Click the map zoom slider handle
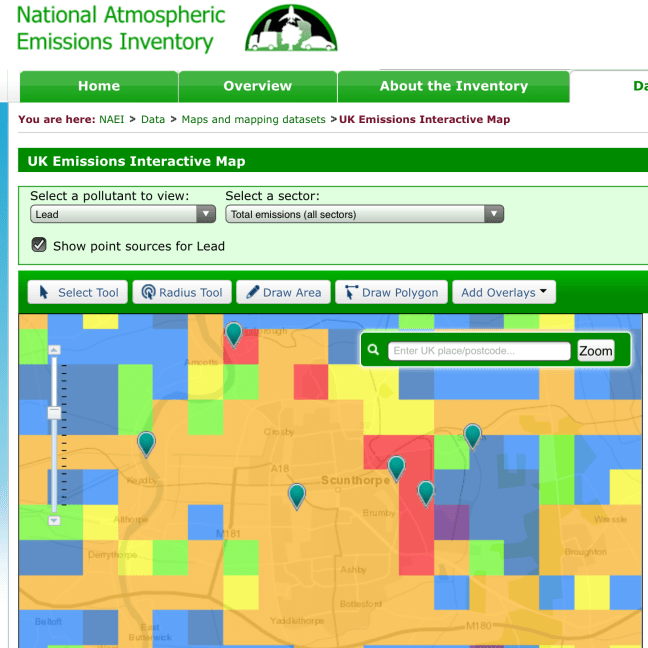The width and height of the screenshot is (648, 648). [55, 412]
